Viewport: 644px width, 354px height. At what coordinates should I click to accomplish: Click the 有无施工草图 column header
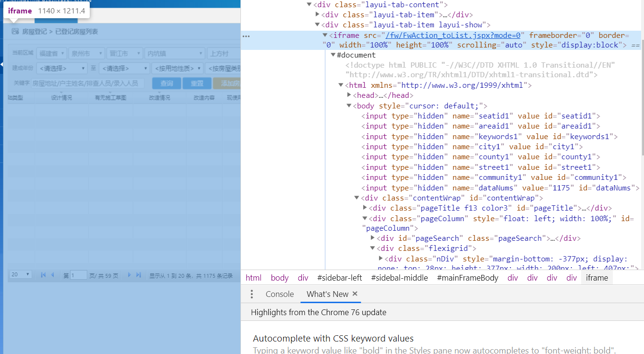(110, 97)
